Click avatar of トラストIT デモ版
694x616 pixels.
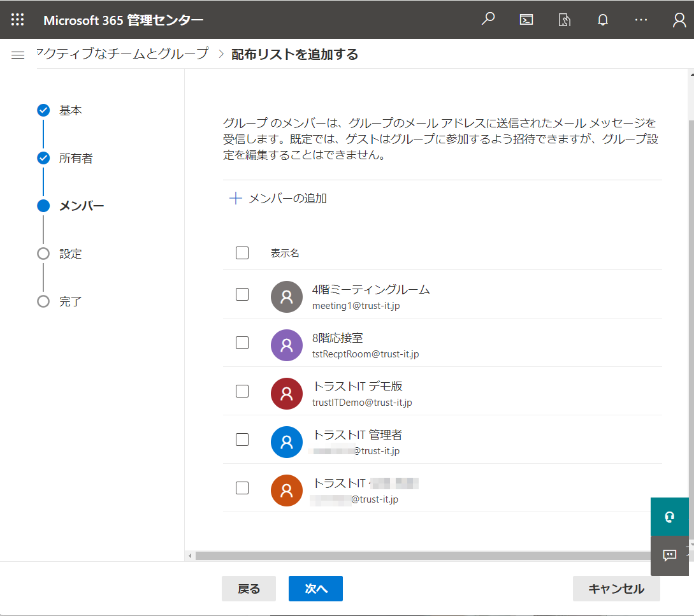click(286, 394)
